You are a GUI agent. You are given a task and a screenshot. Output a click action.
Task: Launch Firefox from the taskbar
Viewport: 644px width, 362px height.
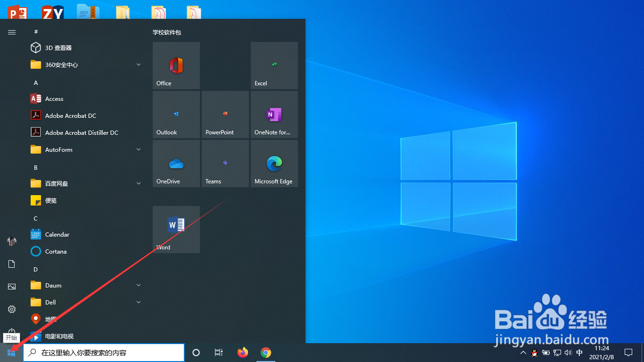pyautogui.click(x=243, y=353)
